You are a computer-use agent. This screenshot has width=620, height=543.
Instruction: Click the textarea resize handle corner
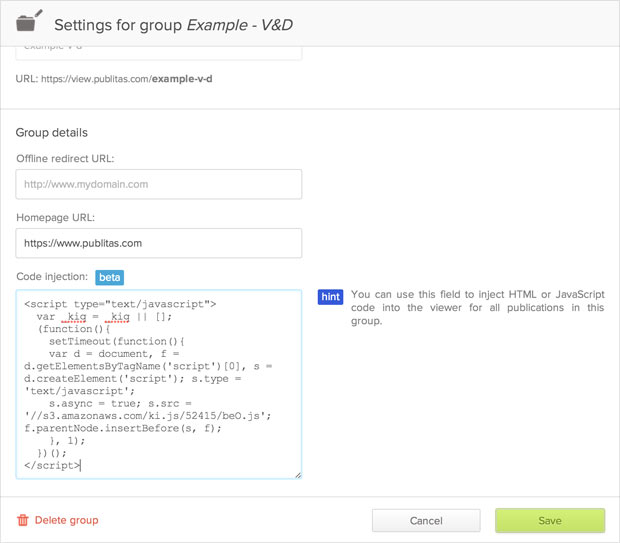tap(297, 475)
